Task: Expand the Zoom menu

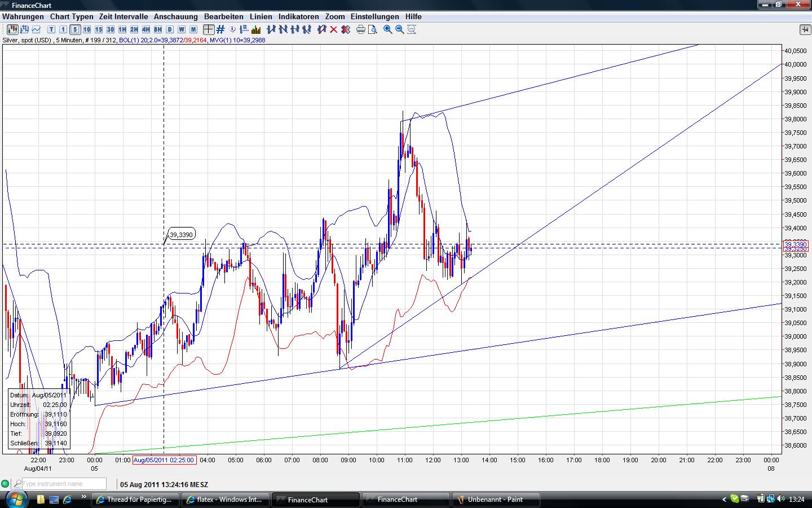Action: 335,16
